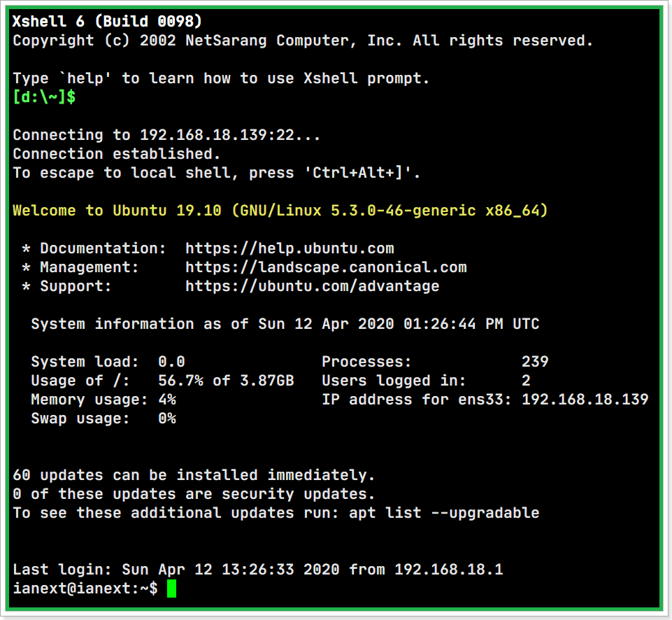The height and width of the screenshot is (620, 672).
Task: Click the 192.168.18.139:22 connecting address
Action: pyautogui.click(x=217, y=135)
